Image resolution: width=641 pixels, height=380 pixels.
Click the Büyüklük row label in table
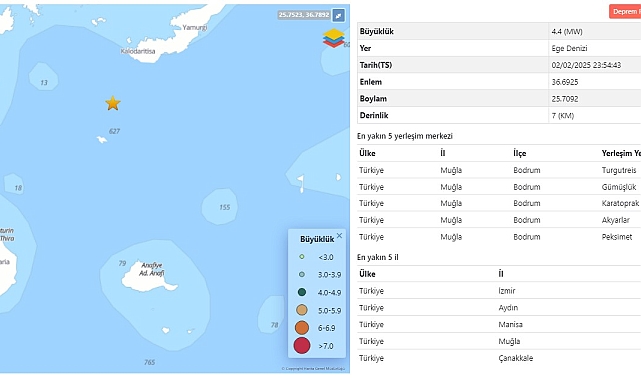click(x=377, y=31)
